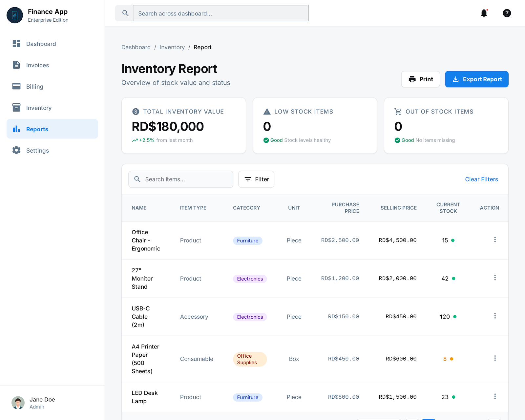Open action menu for Office Chair row
The height and width of the screenshot is (420, 525).
click(x=495, y=240)
